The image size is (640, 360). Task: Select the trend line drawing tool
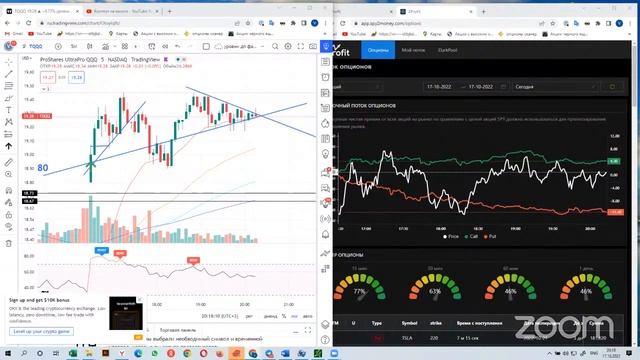(x=9, y=74)
